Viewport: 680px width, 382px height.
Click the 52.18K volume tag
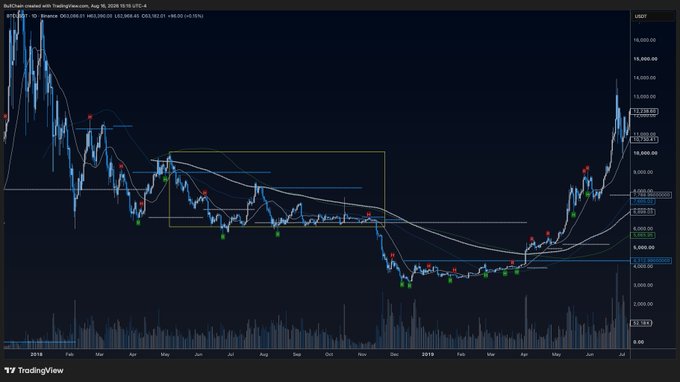(x=641, y=323)
